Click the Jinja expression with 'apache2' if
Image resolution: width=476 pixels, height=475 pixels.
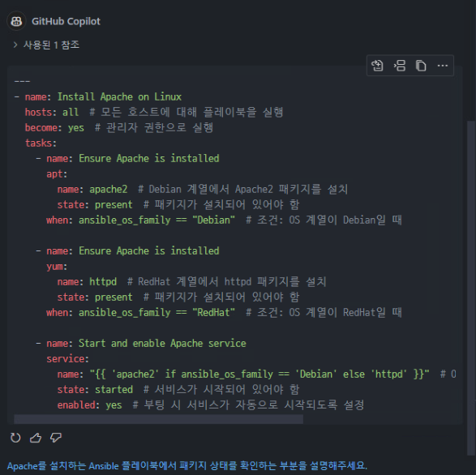[259, 374]
